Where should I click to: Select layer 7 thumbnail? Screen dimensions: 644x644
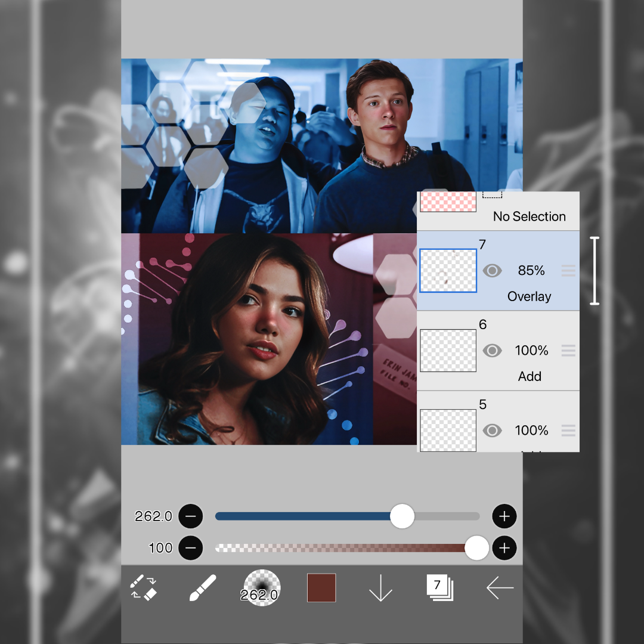click(x=448, y=271)
